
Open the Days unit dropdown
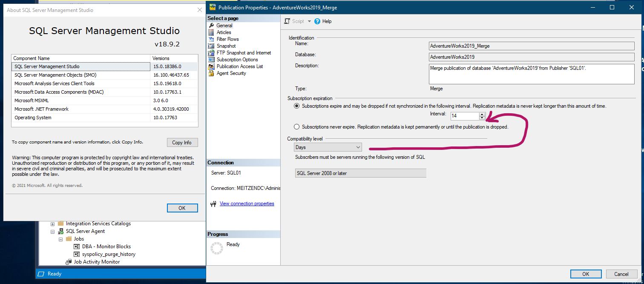(358, 146)
